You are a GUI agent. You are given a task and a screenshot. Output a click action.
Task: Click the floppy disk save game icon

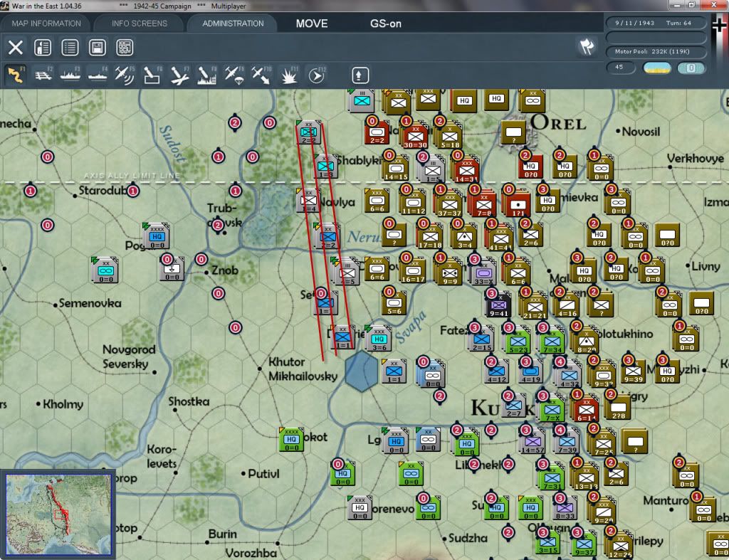click(97, 48)
